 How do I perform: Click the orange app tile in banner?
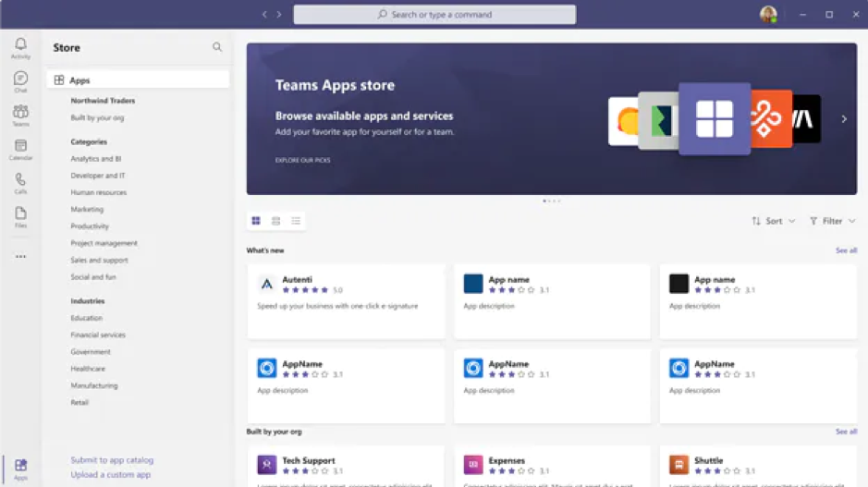click(771, 119)
